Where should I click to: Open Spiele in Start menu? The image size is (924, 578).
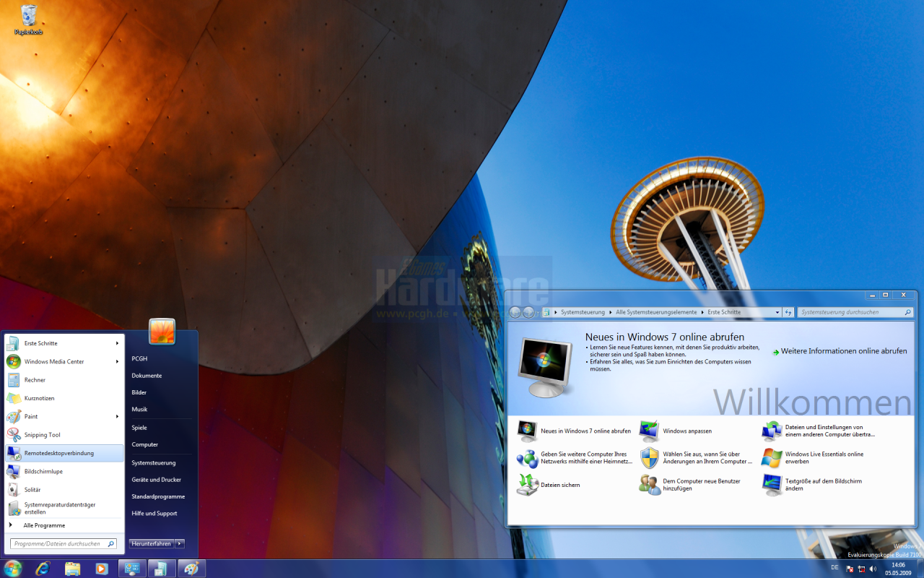(x=139, y=428)
